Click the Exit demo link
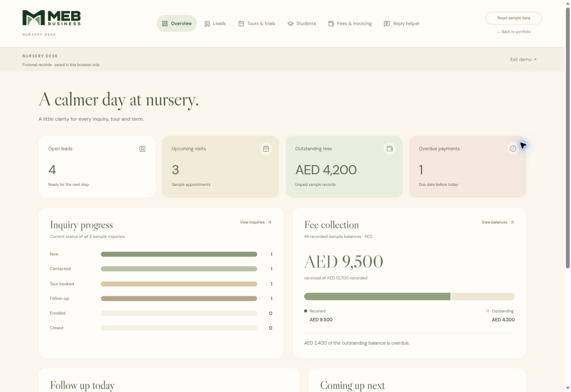The image size is (571, 392). click(x=523, y=60)
